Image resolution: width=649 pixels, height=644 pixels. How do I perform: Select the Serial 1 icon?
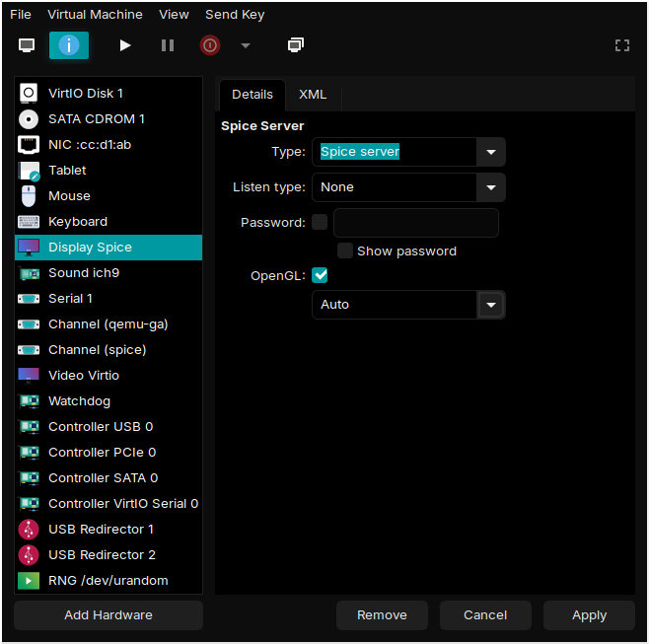point(29,299)
